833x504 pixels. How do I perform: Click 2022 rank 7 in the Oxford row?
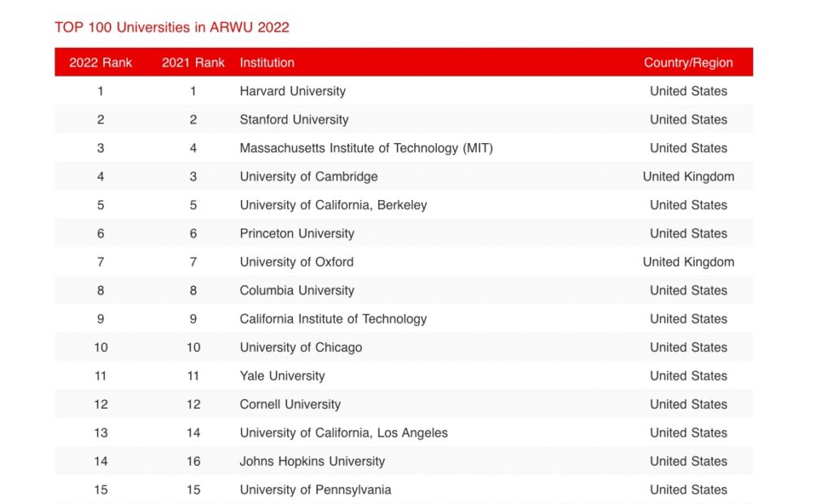(100, 262)
